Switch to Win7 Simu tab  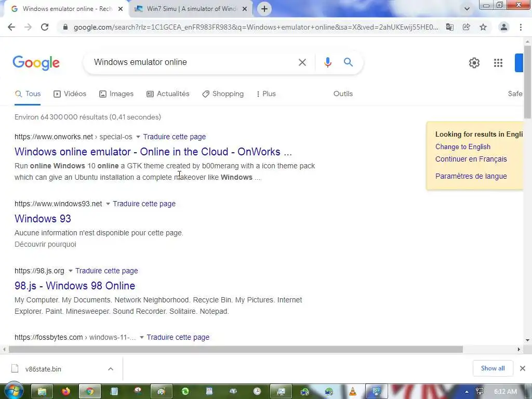point(191,9)
